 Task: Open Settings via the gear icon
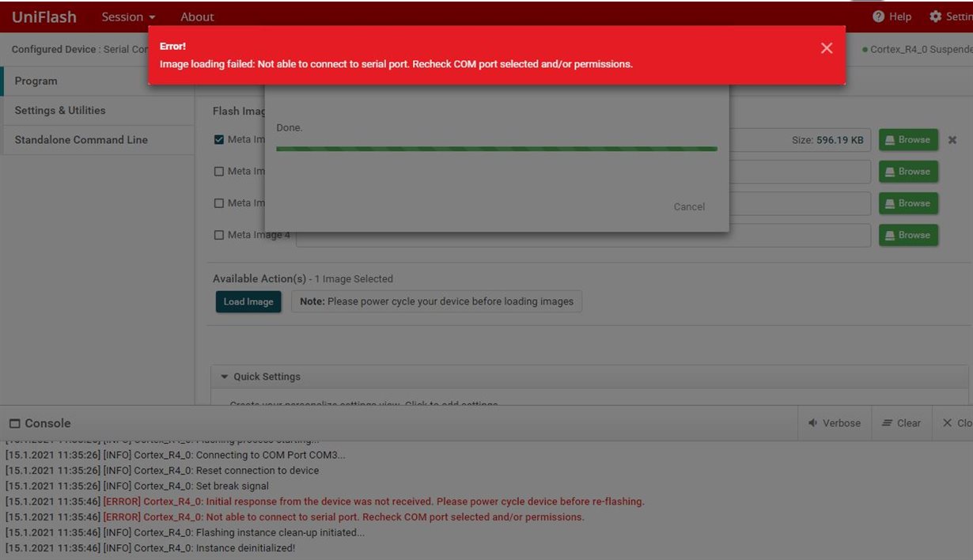tap(936, 17)
